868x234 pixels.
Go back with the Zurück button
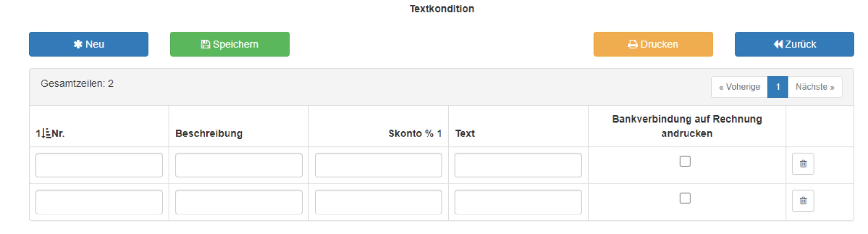click(x=794, y=44)
